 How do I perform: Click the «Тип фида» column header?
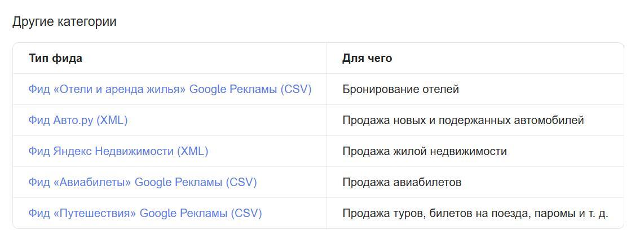55,58
